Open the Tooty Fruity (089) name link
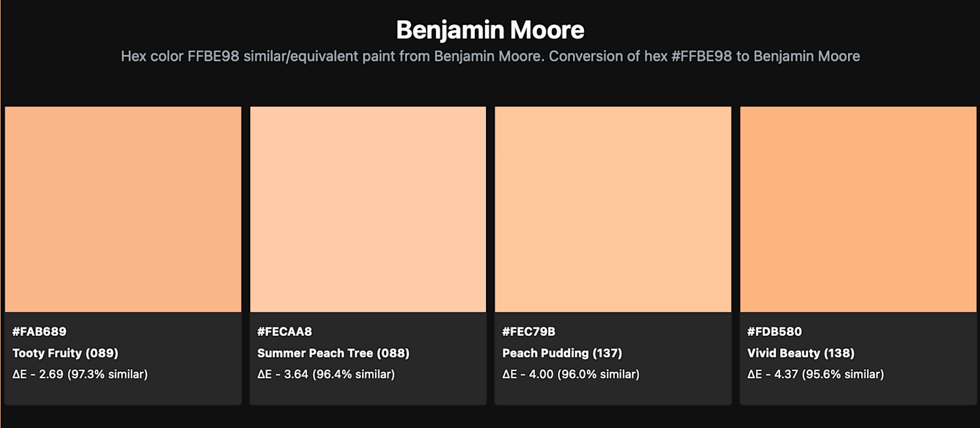The image size is (980, 428). coord(65,353)
